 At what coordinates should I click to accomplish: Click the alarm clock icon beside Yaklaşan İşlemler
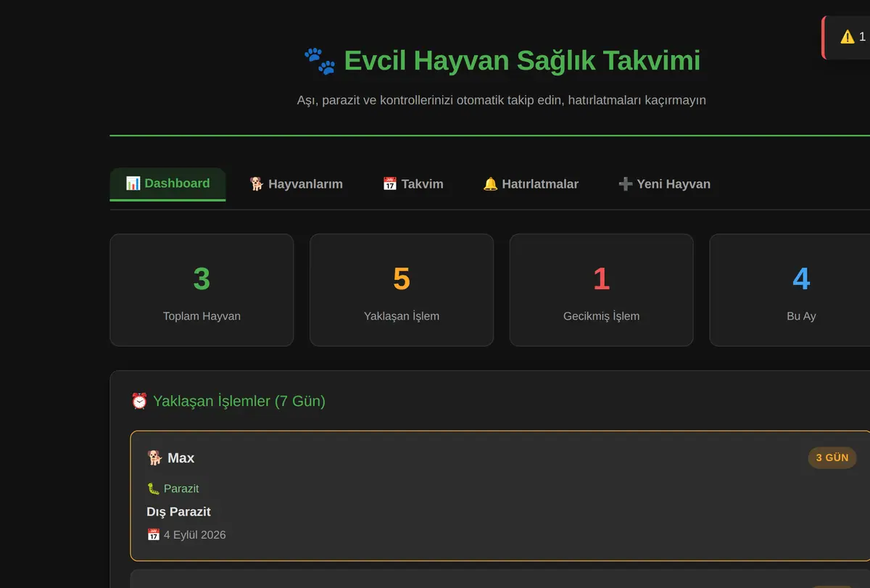(x=139, y=401)
